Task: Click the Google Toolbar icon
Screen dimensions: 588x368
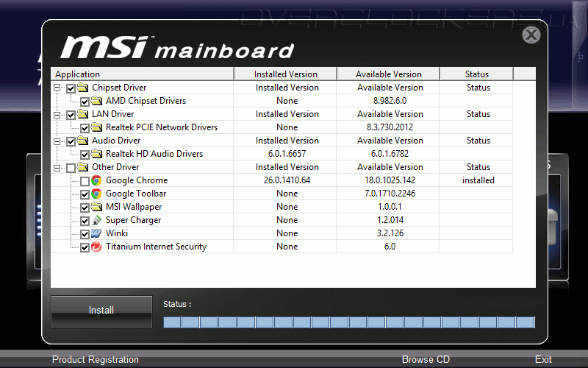Action: click(96, 194)
